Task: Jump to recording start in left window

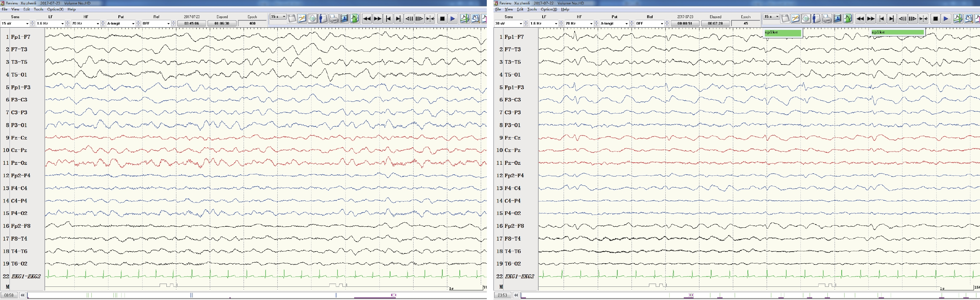Action: 388,18
